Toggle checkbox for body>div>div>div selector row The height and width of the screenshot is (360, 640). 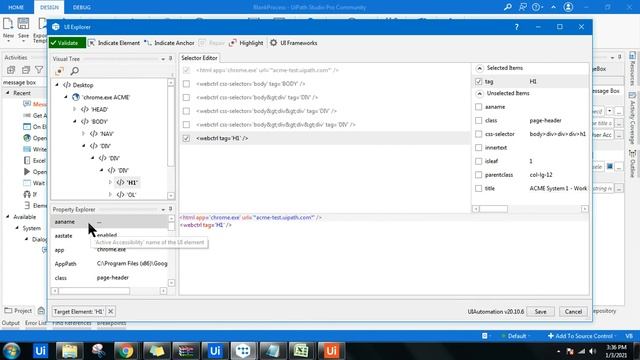186,124
